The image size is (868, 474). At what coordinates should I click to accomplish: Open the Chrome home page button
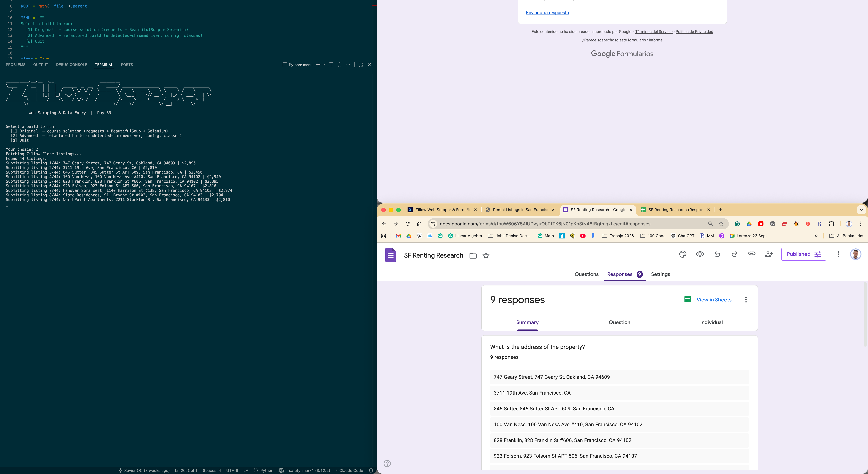(x=419, y=224)
